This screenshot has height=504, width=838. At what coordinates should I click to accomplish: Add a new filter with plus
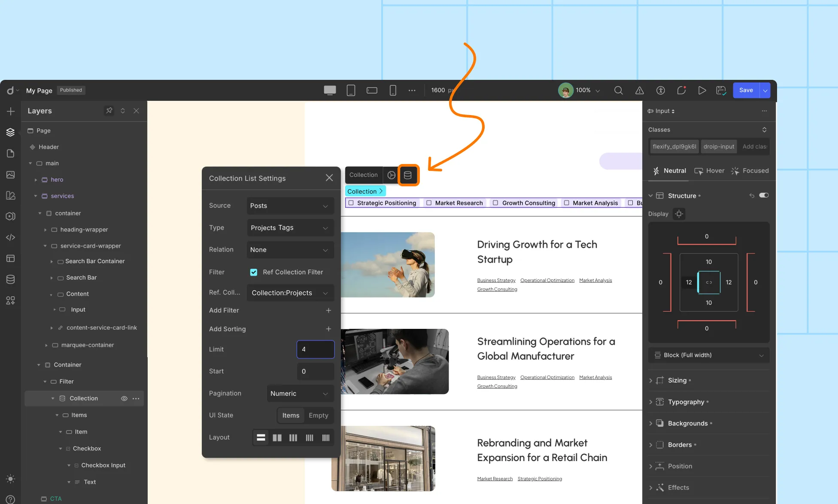[328, 310]
